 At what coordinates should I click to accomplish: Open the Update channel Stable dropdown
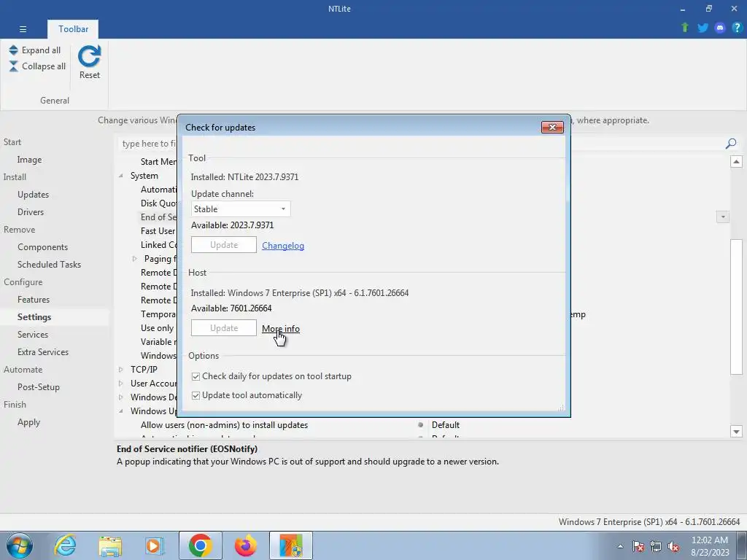[x=241, y=209]
